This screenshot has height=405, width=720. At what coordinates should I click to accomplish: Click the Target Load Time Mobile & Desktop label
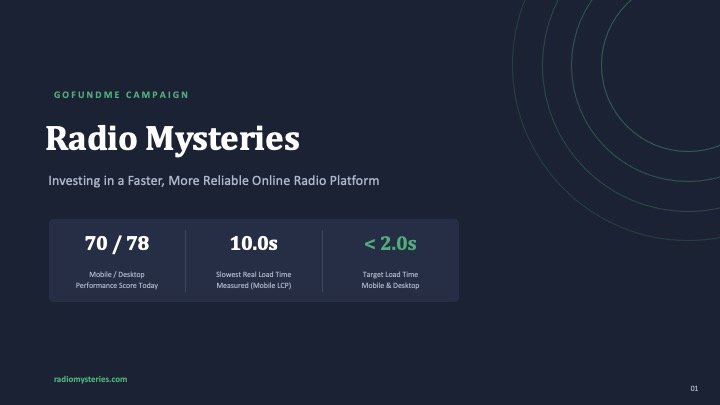point(390,280)
